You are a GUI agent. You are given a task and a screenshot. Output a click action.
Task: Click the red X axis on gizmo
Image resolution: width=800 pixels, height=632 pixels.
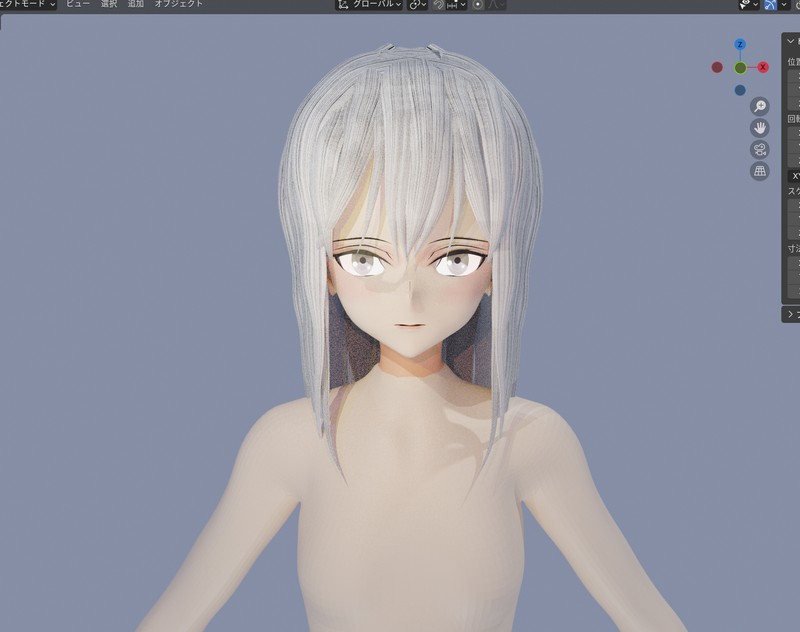coord(763,67)
